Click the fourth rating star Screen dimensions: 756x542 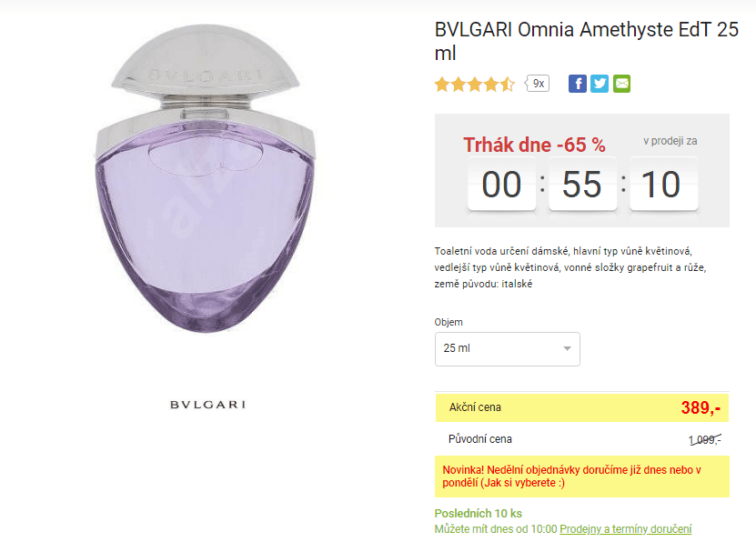(491, 83)
